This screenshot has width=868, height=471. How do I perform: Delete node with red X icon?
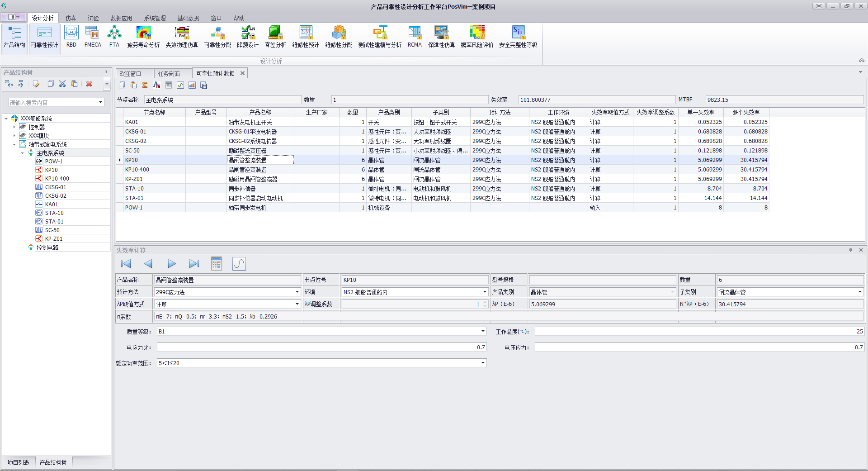(89, 84)
